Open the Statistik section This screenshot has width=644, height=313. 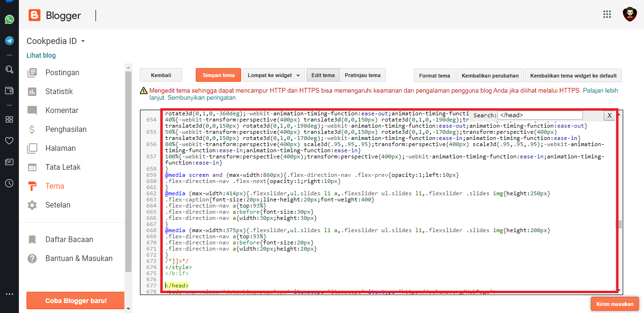[59, 91]
